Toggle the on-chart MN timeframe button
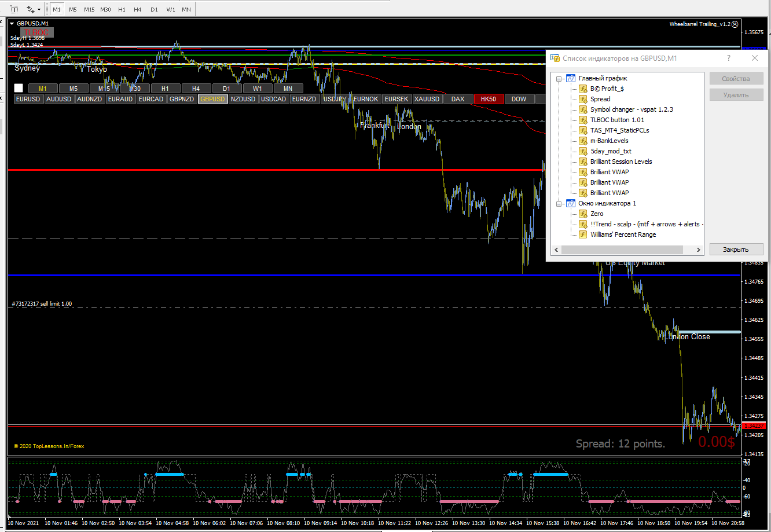The image size is (771, 532). 288,89
